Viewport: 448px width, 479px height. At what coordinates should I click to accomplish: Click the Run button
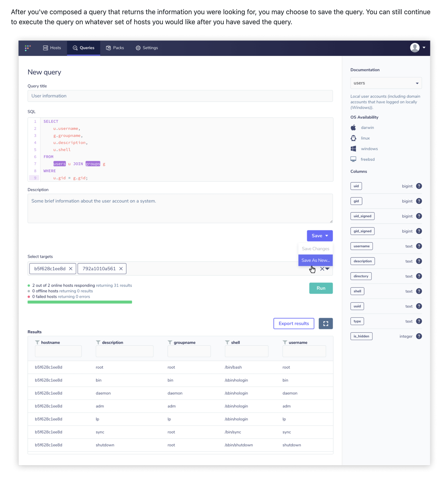pyautogui.click(x=321, y=288)
